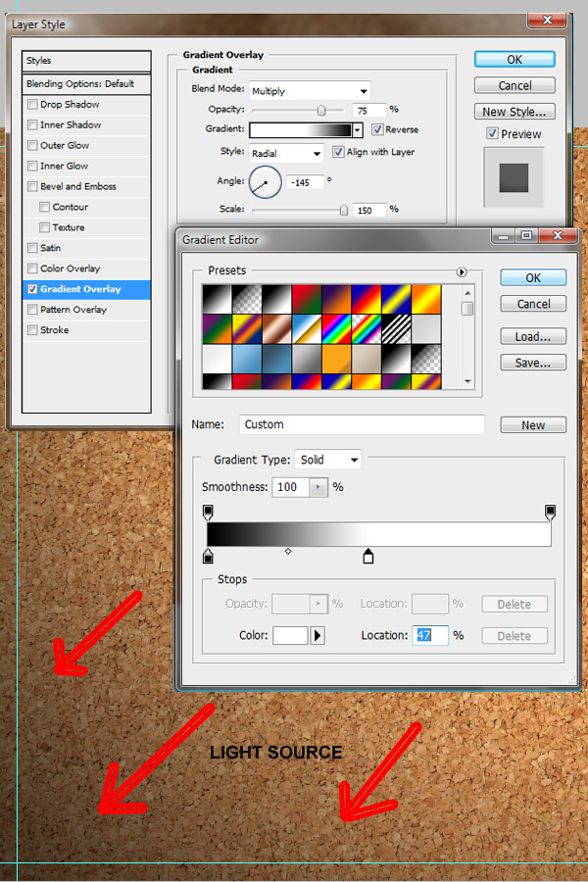Pick the beige gradient preset
588x882 pixels.
click(367, 359)
